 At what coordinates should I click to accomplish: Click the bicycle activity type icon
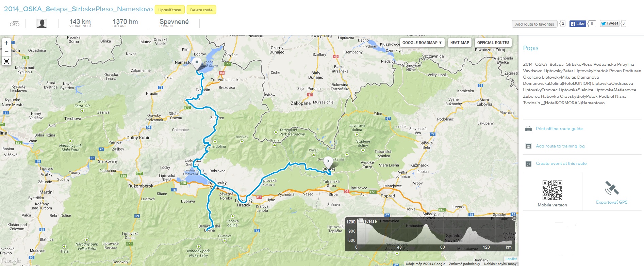coord(15,24)
